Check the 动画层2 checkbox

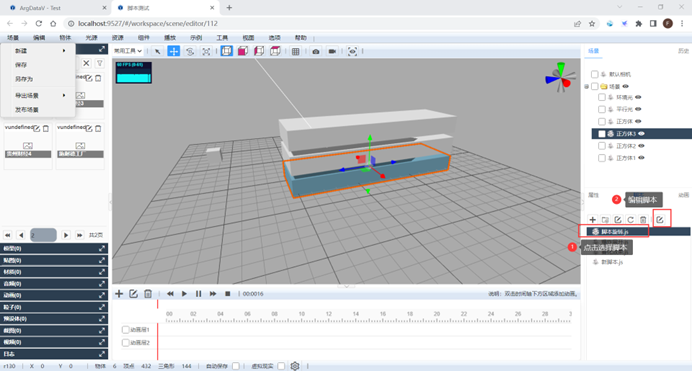125,342
